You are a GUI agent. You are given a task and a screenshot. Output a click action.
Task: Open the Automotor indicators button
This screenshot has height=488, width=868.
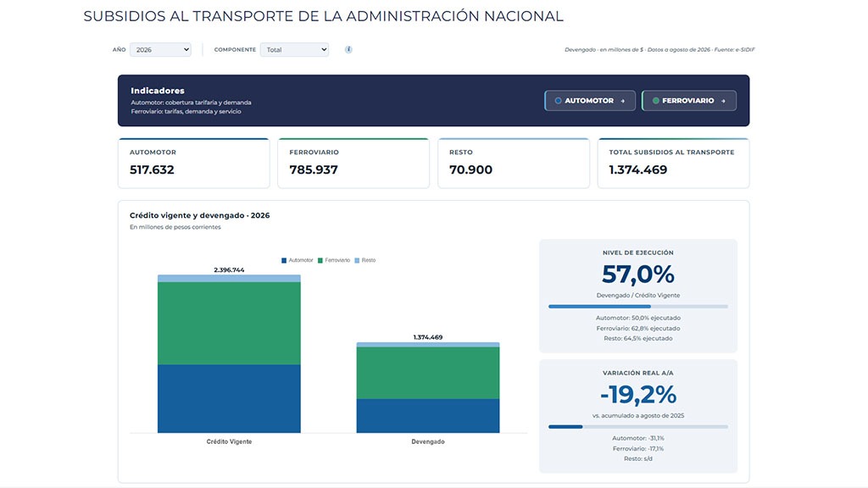coord(590,101)
